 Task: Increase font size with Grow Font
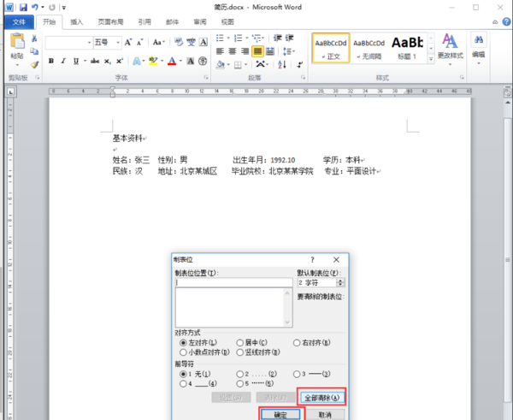point(128,42)
